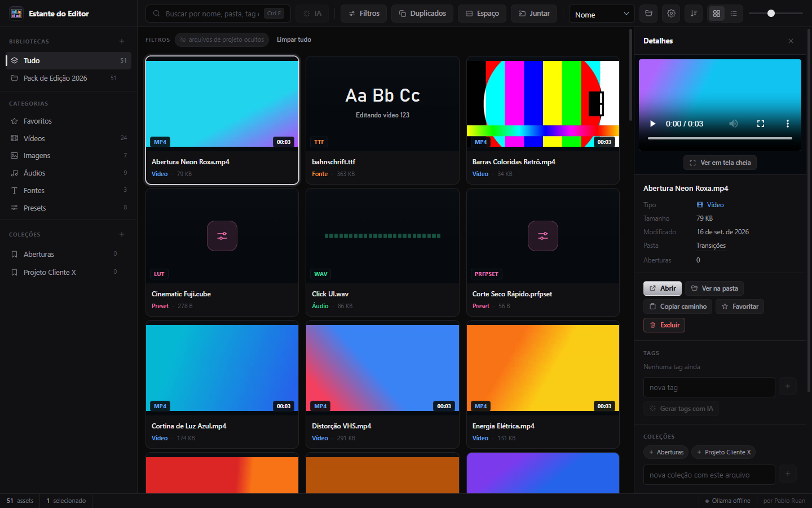Mark file with Favoritar button

pyautogui.click(x=740, y=306)
